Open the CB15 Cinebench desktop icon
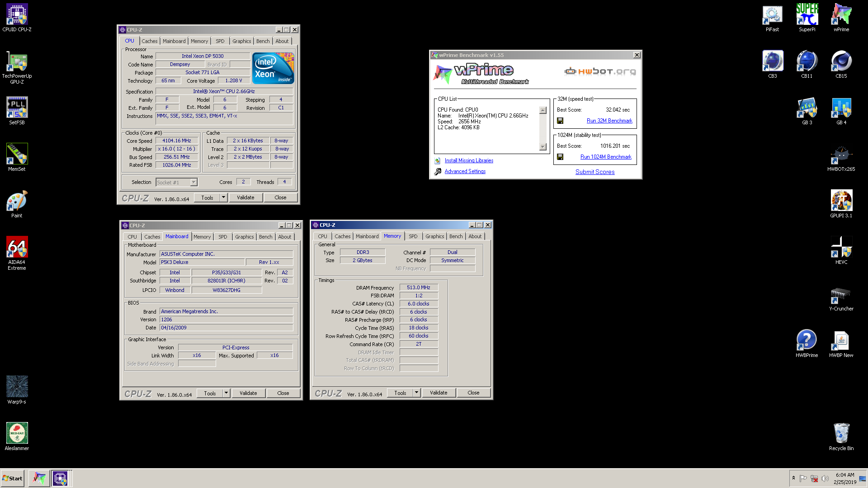Image resolution: width=868 pixels, height=488 pixels. [841, 64]
